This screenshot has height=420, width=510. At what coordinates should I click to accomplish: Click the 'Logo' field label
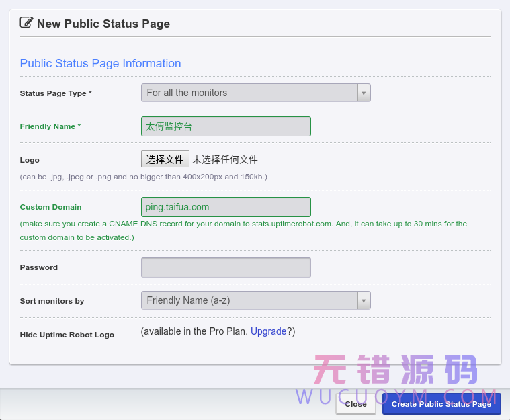[x=30, y=160]
